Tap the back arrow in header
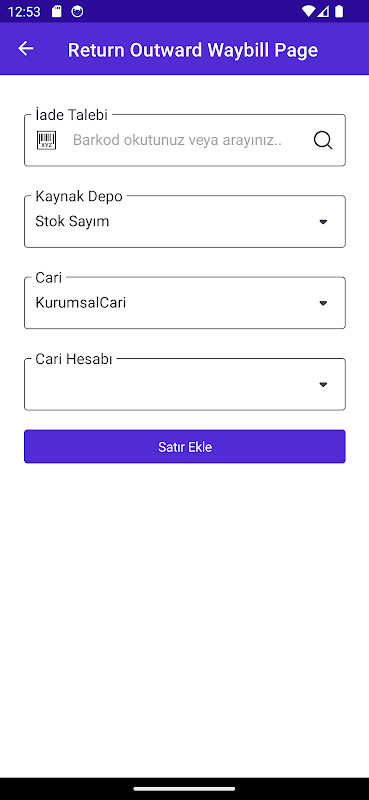Screen dimensions: 369x800 coord(26,49)
